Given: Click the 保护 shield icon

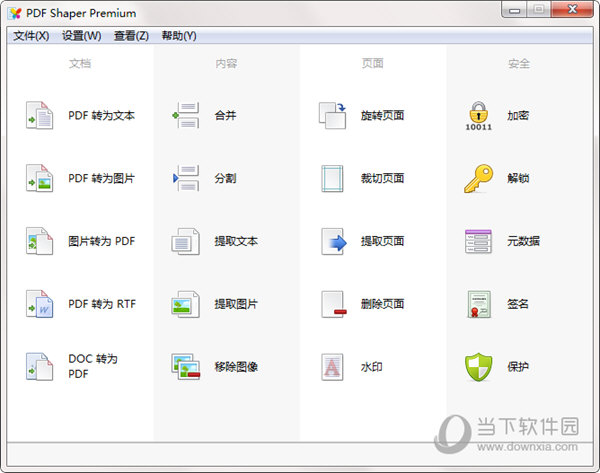Looking at the screenshot, I should point(478,367).
